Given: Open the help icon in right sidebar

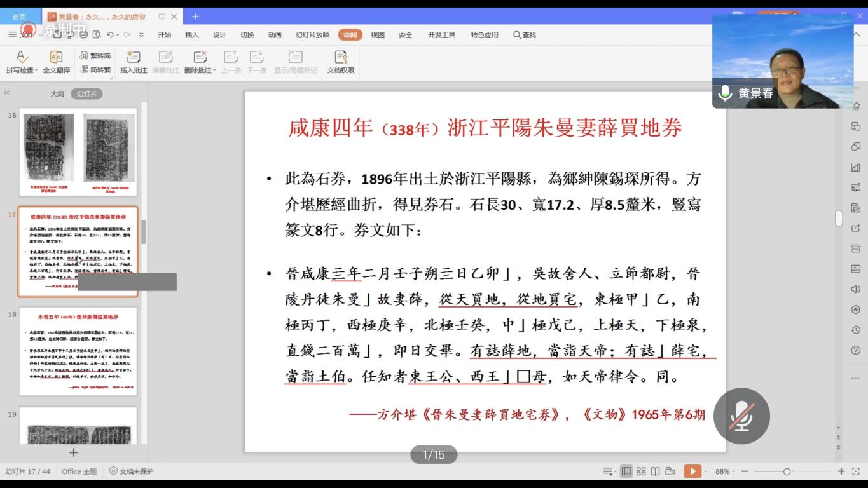Looking at the screenshot, I should [855, 351].
